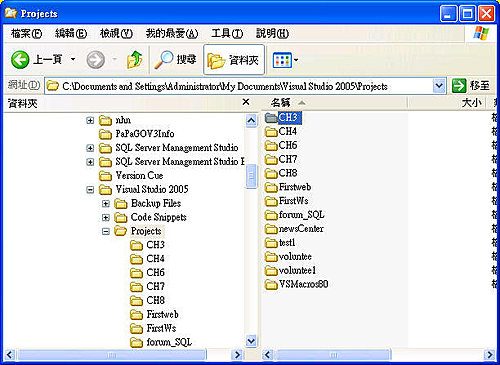The image size is (500, 365).
Task: Open the Help (說明) menu
Action: tap(272, 33)
